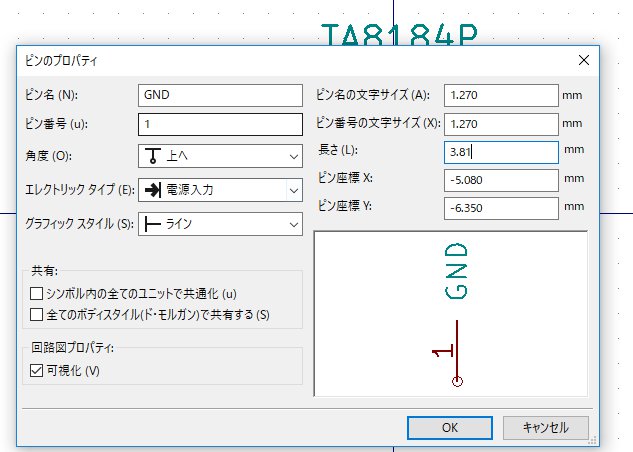
Task: Open the グラフィック スタイル dropdown
Action: pos(220,224)
